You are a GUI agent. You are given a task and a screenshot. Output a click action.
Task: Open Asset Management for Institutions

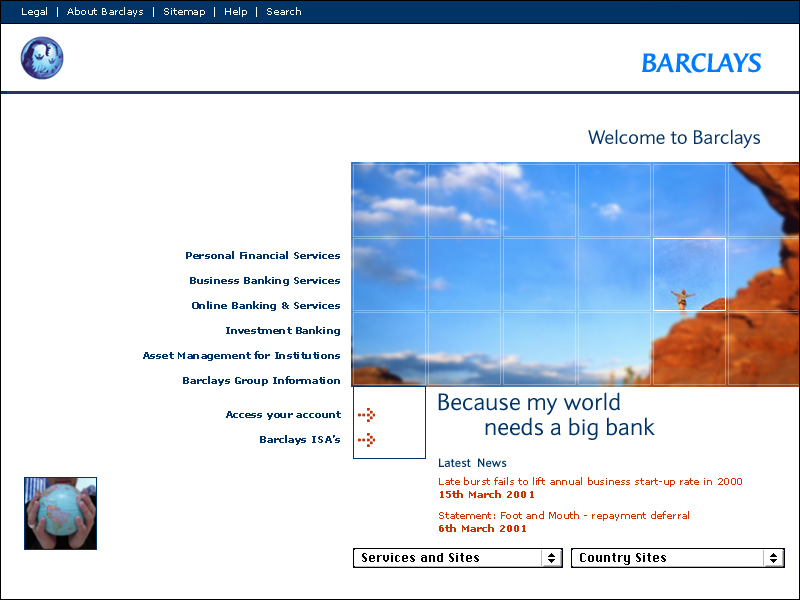point(241,356)
